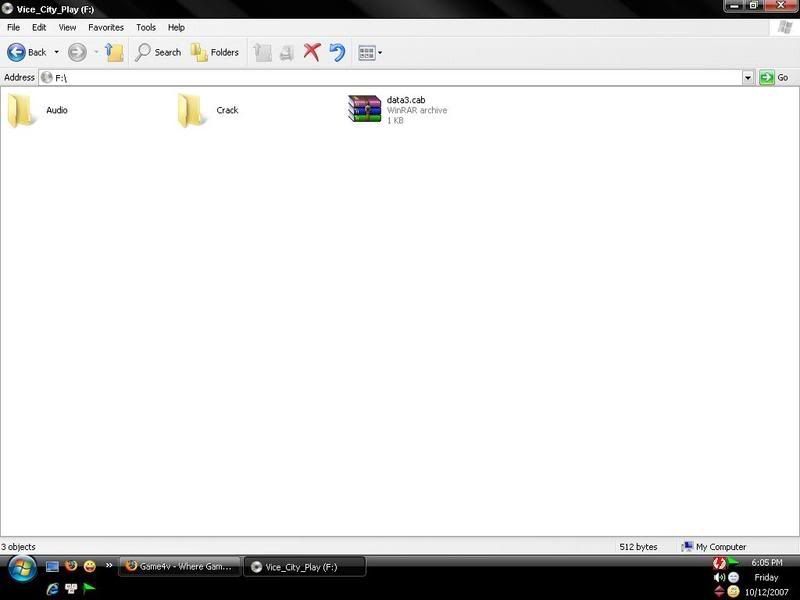Click the green flag tray icon
Image resolution: width=800 pixels, height=600 pixels.
click(733, 562)
